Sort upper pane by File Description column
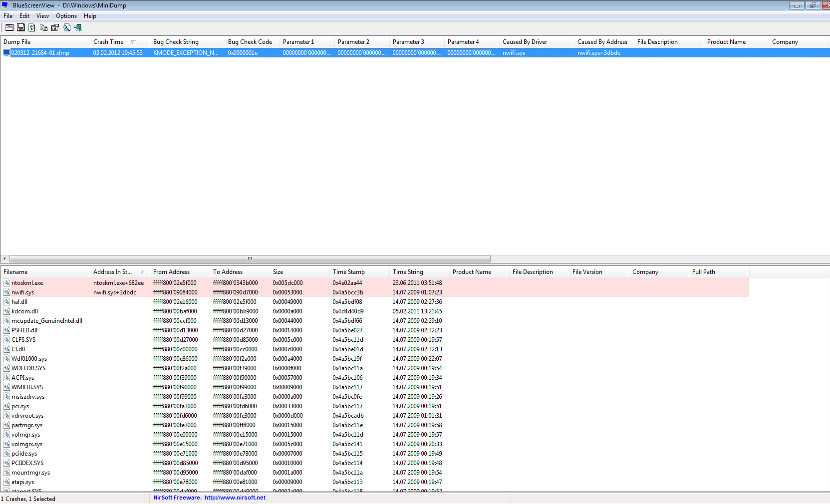The width and height of the screenshot is (830, 504). pyautogui.click(x=669, y=42)
